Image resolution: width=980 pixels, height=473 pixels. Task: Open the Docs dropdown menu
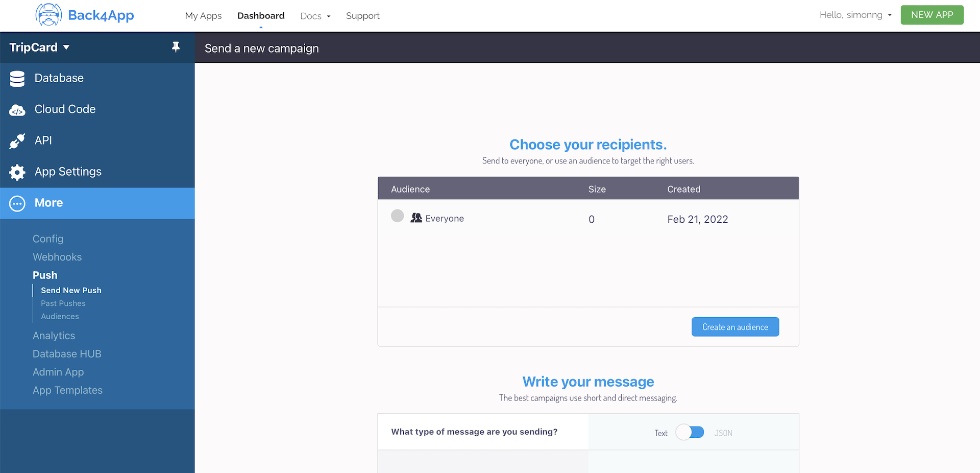click(315, 16)
